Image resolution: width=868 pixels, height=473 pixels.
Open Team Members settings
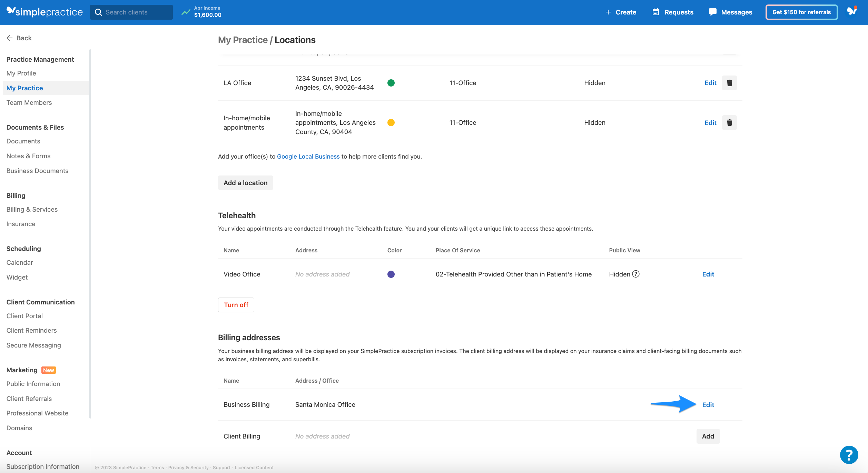(x=29, y=102)
